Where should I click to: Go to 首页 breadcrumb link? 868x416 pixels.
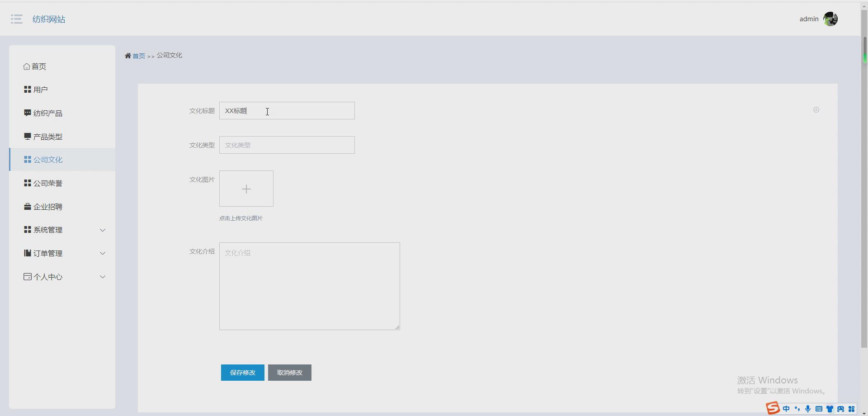139,56
